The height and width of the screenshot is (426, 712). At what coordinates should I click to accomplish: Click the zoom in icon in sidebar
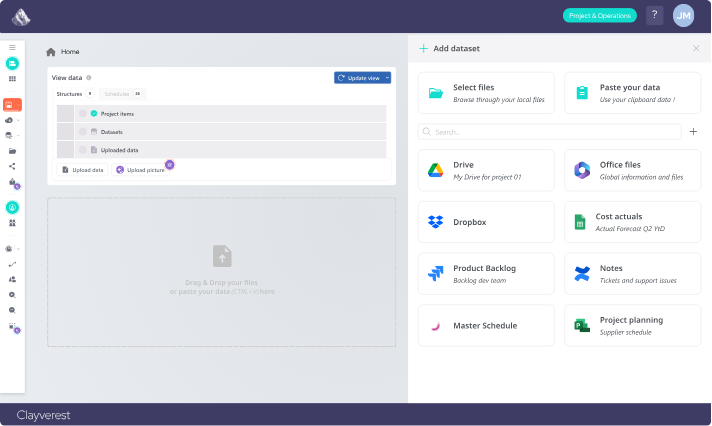[x=12, y=295]
